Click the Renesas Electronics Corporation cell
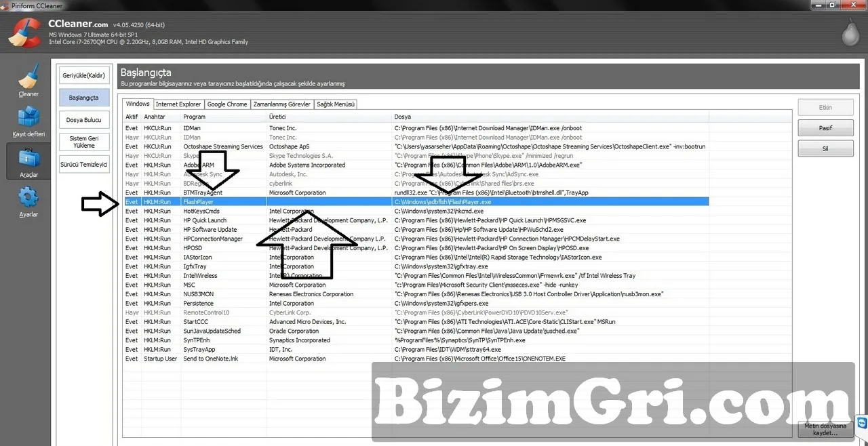The image size is (868, 446). 311,294
